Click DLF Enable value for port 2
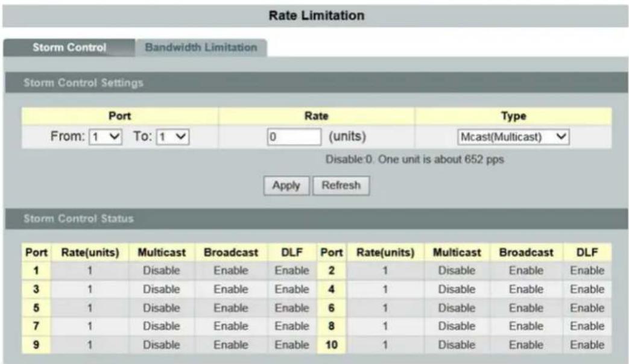Image resolution: width=629 pixels, height=364 pixels. point(587,271)
